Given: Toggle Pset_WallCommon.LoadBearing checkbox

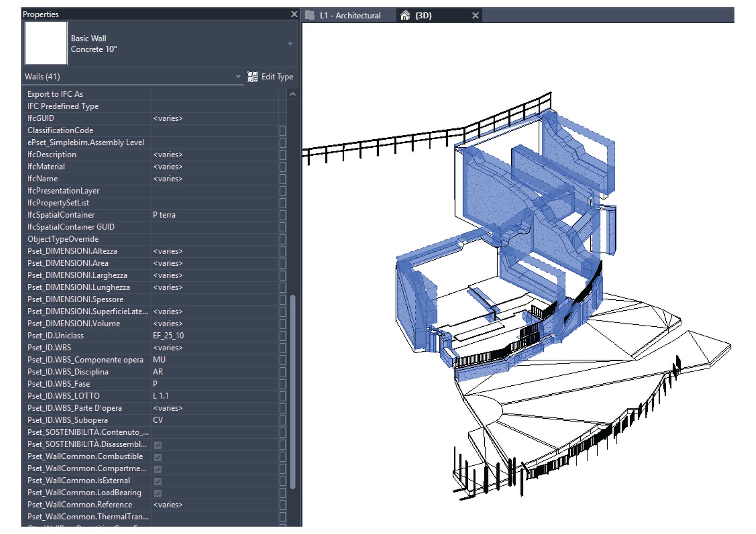Looking at the screenshot, I should point(158,493).
